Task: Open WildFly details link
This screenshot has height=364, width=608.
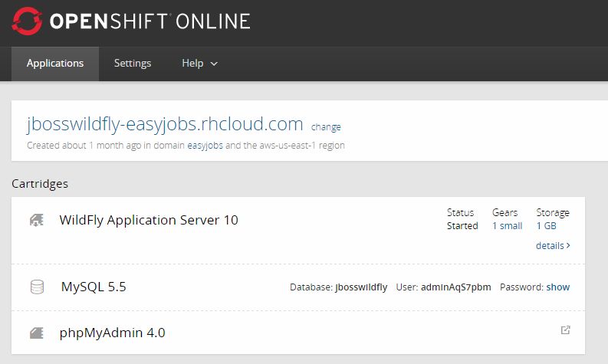Action: (x=553, y=246)
